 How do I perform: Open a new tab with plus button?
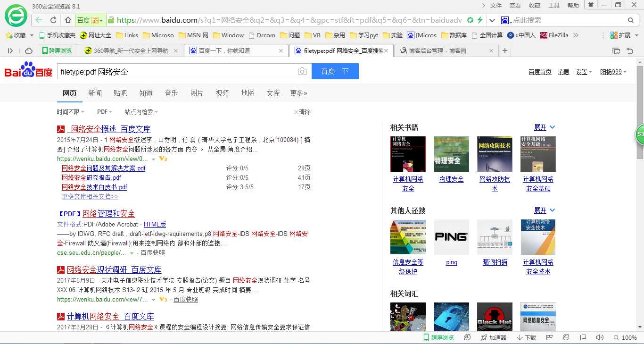coord(505,50)
